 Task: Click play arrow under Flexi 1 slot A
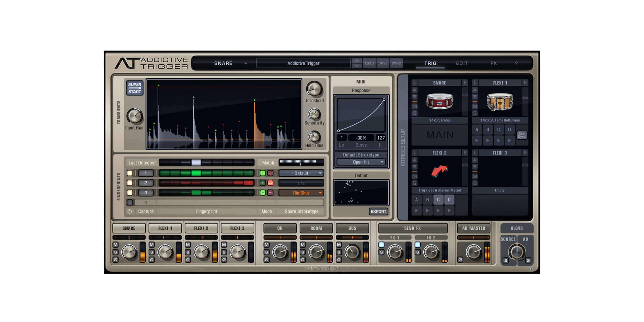pyautogui.click(x=477, y=141)
